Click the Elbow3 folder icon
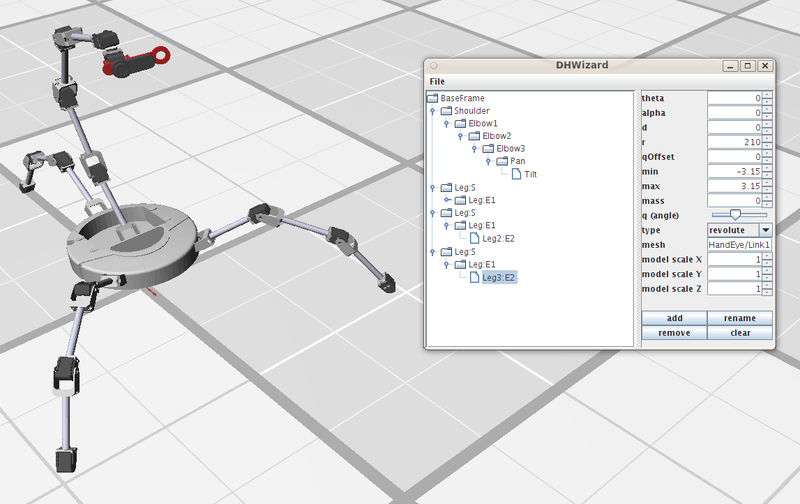 (x=488, y=149)
